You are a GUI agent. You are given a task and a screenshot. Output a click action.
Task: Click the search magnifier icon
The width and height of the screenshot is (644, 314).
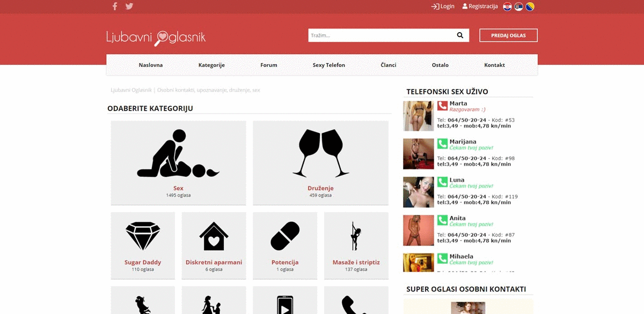[x=460, y=35]
